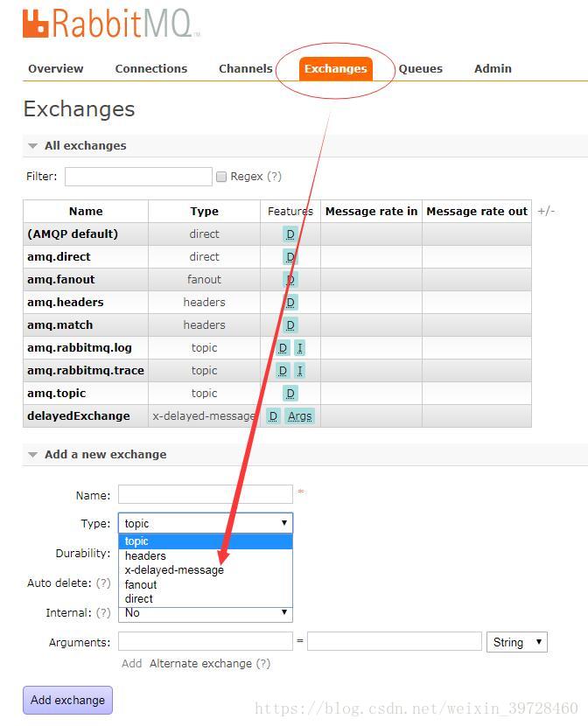The image size is (588, 726).
Task: Focus the Arguments value field
Action: (x=395, y=641)
